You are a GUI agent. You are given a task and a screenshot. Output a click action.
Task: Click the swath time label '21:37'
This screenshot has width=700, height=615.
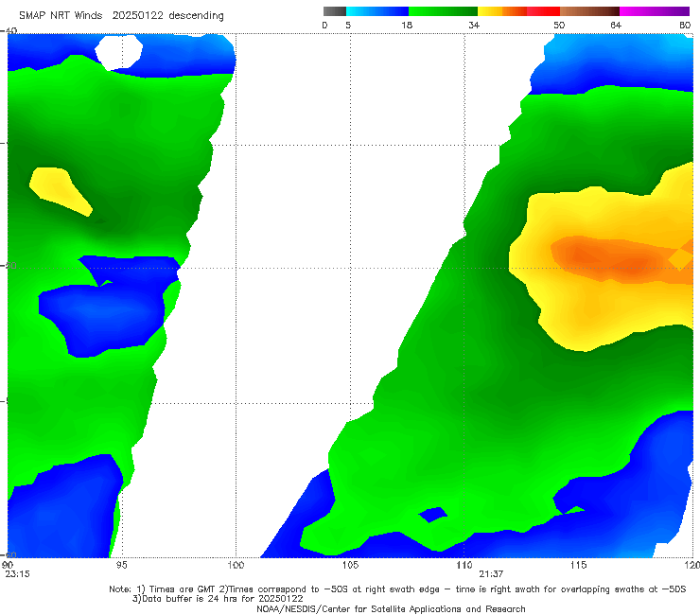(491, 574)
